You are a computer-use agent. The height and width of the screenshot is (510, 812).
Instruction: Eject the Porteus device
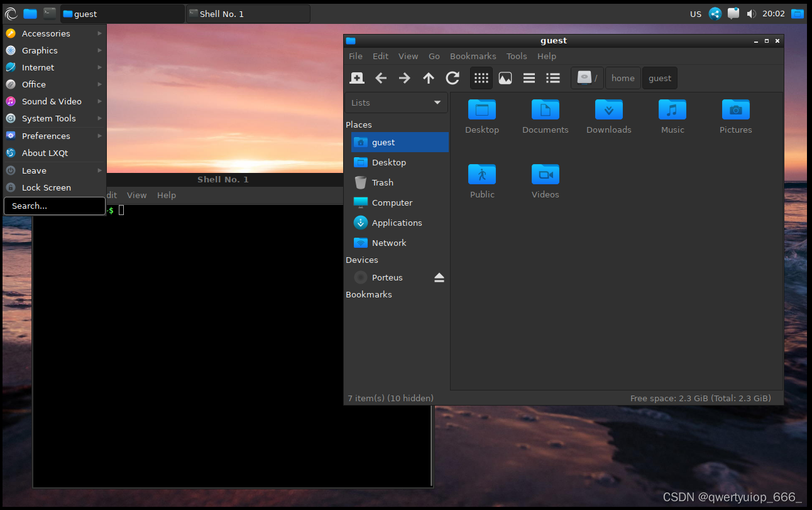coord(439,277)
